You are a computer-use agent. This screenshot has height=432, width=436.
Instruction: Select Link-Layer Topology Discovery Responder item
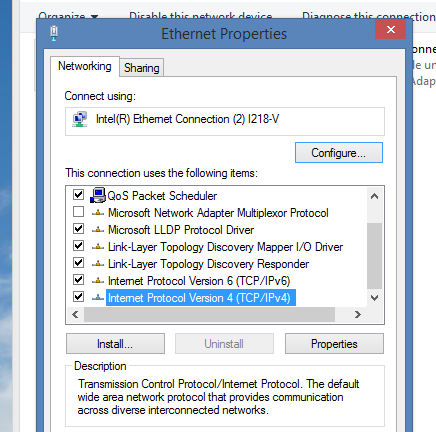tap(208, 264)
